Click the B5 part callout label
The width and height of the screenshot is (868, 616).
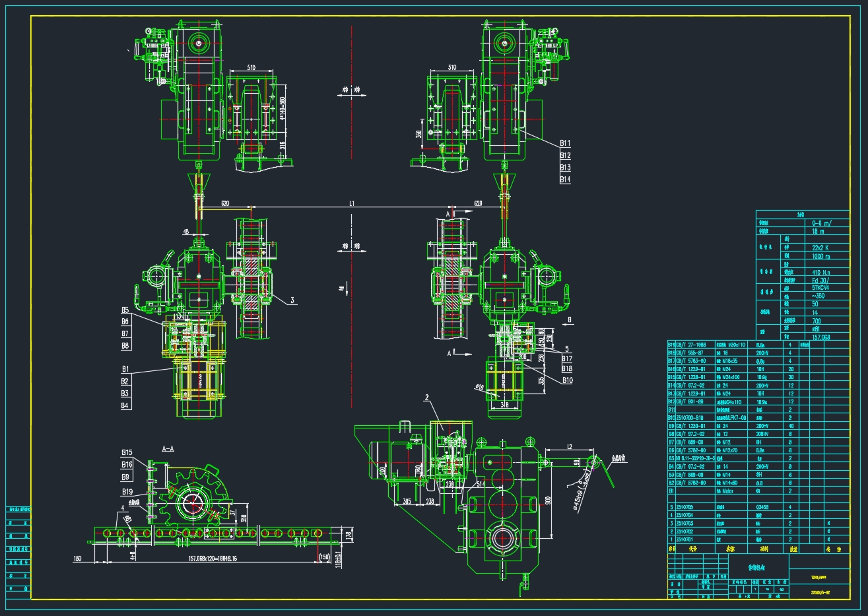[125, 310]
